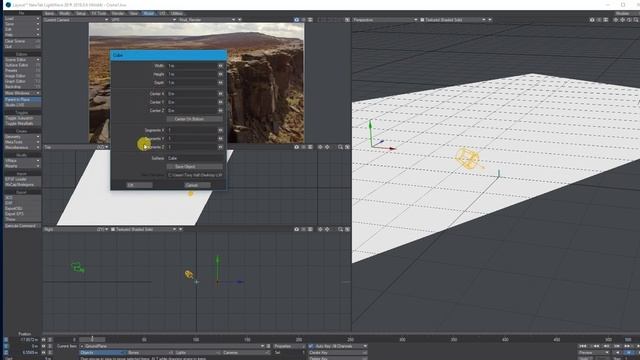Click the zoom magnifier icon in the Top viewport header

point(340,147)
